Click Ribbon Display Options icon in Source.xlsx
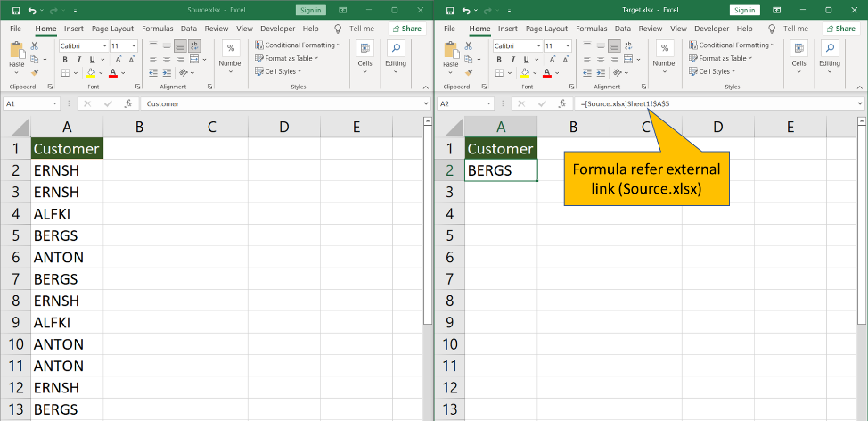This screenshot has height=421, width=868. pos(343,11)
